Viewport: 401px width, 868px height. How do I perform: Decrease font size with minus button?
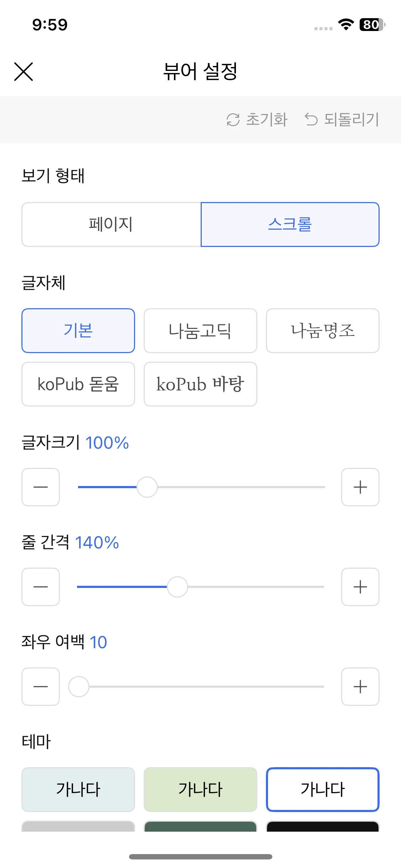coord(41,487)
